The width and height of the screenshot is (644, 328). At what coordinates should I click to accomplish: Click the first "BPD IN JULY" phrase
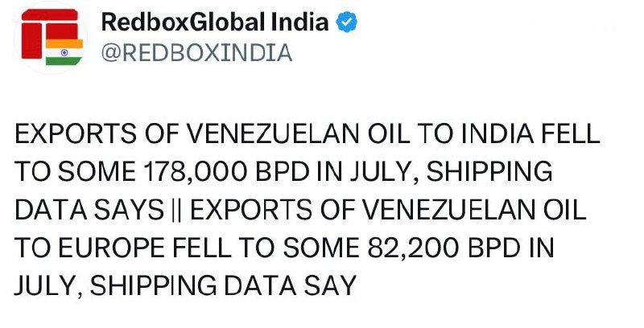(336, 172)
